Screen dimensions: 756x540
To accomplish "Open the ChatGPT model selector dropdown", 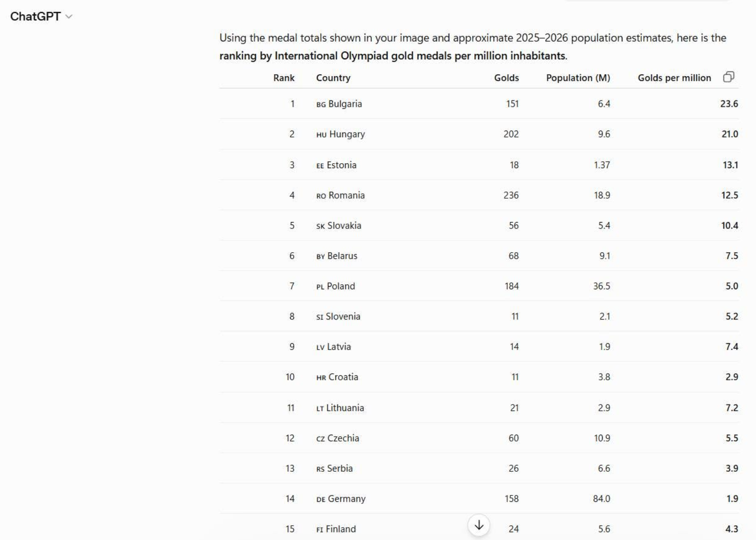I will 42,16.
